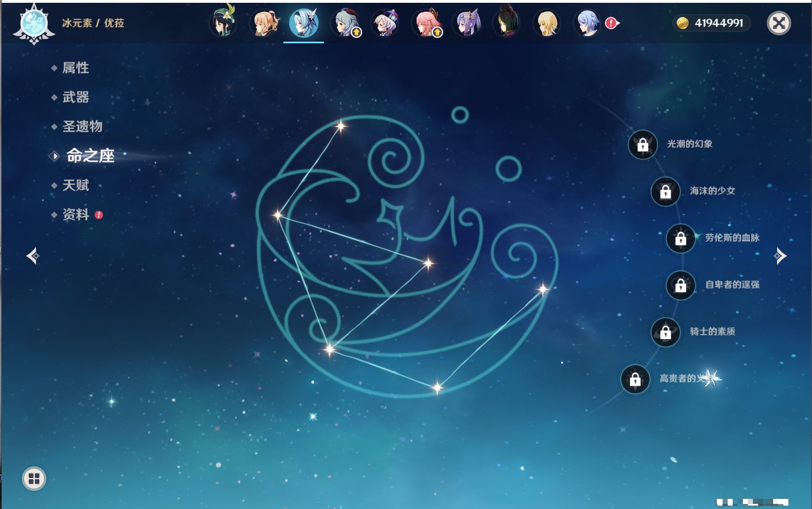
Task: Select the light blue-haired portrait with alert
Action: [588, 23]
